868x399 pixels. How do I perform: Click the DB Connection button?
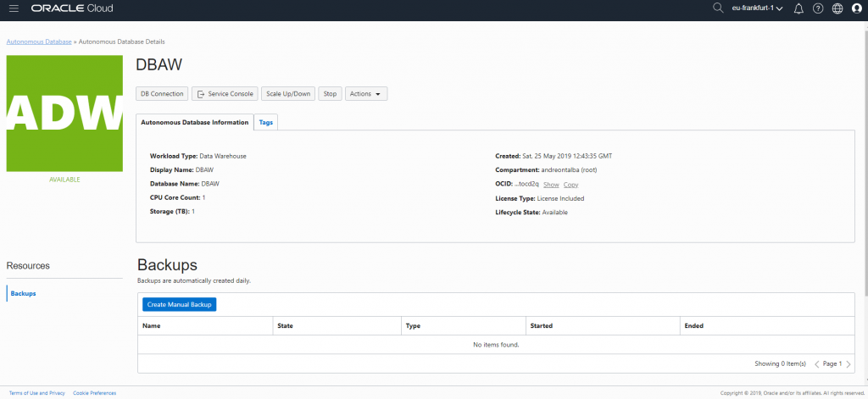coord(162,94)
